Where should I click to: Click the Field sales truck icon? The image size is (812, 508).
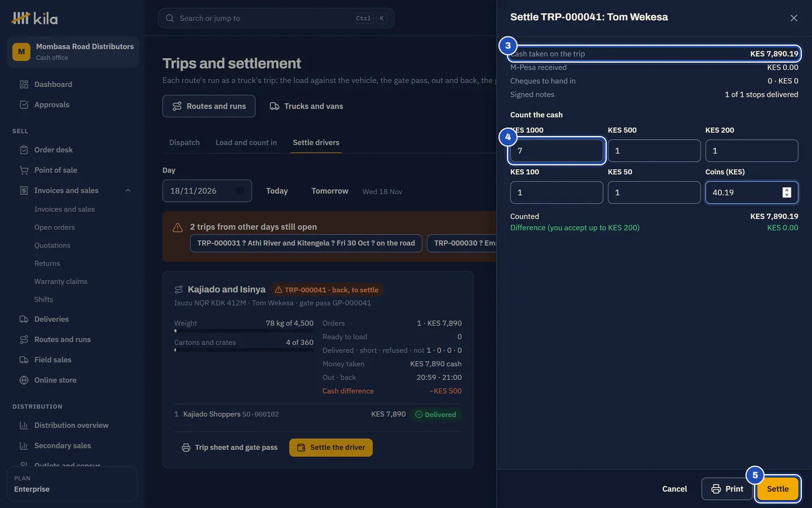pos(24,360)
